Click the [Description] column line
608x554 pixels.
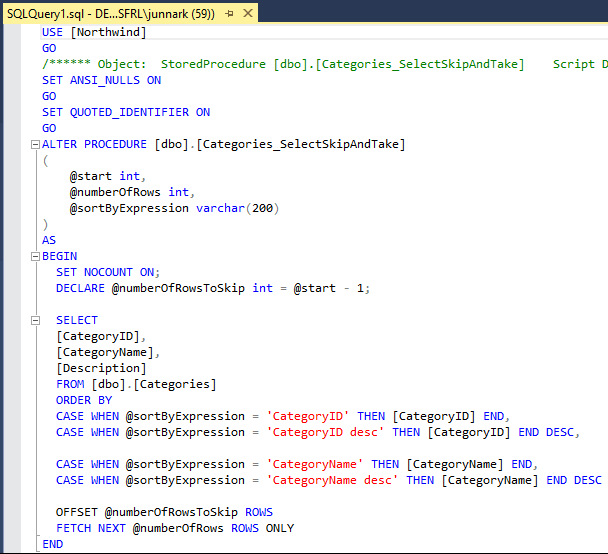tap(101, 368)
